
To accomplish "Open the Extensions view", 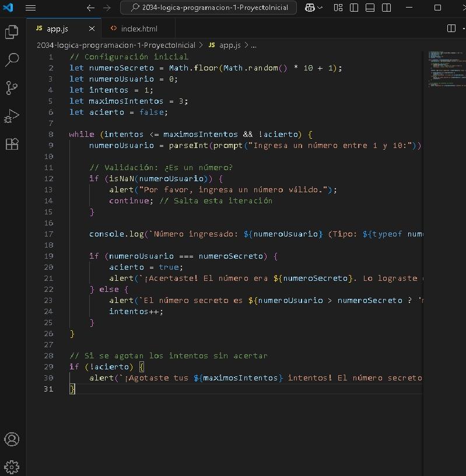I will point(12,144).
